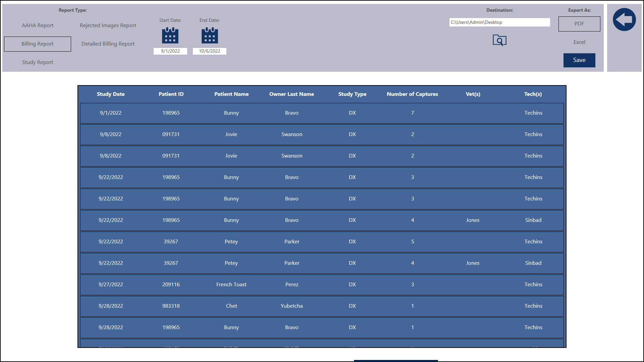Save the report
Screen dimensions: 644x362
pyautogui.click(x=579, y=60)
